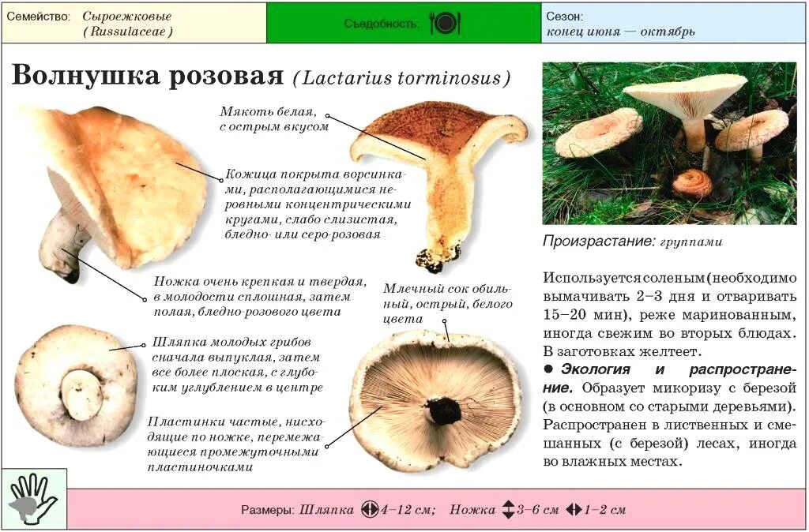Click the label 'Сезон:'
This screenshot has height=532, width=809.
point(564,17)
